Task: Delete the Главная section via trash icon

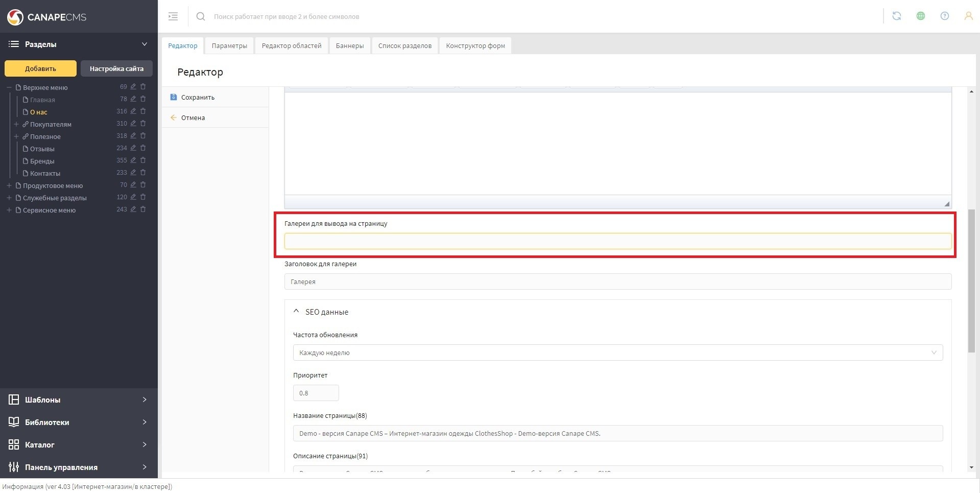Action: click(143, 99)
